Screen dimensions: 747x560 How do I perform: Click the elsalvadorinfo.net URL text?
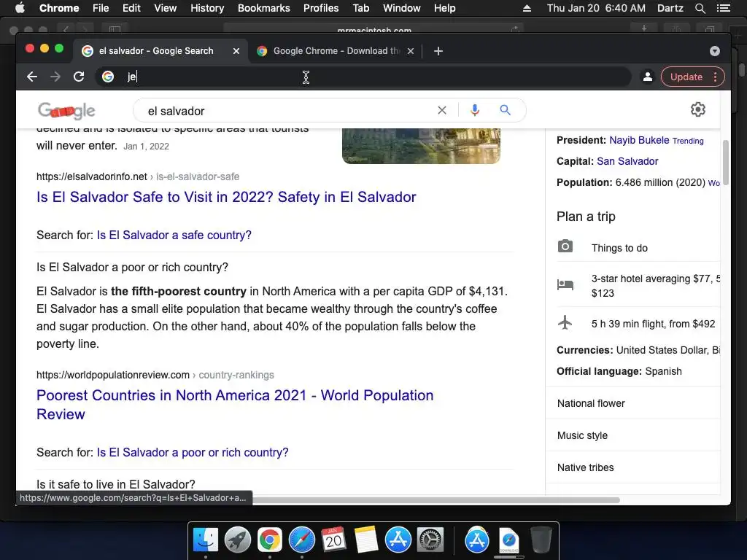tap(91, 176)
